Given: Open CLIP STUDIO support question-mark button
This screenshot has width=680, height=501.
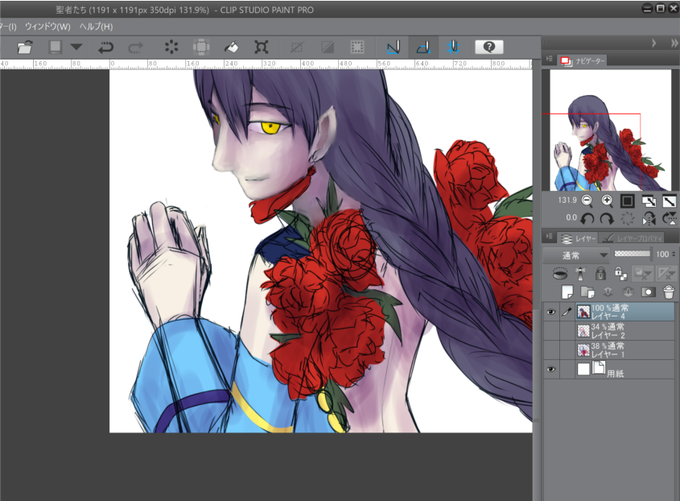Looking at the screenshot, I should (489, 47).
